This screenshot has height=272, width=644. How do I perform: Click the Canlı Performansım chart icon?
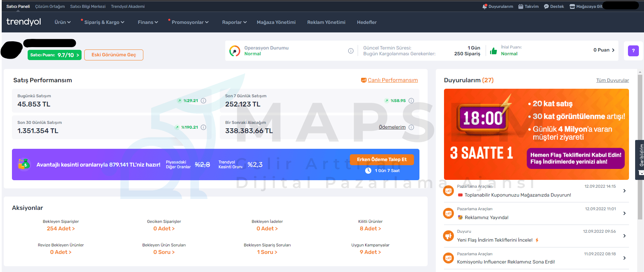pyautogui.click(x=363, y=80)
